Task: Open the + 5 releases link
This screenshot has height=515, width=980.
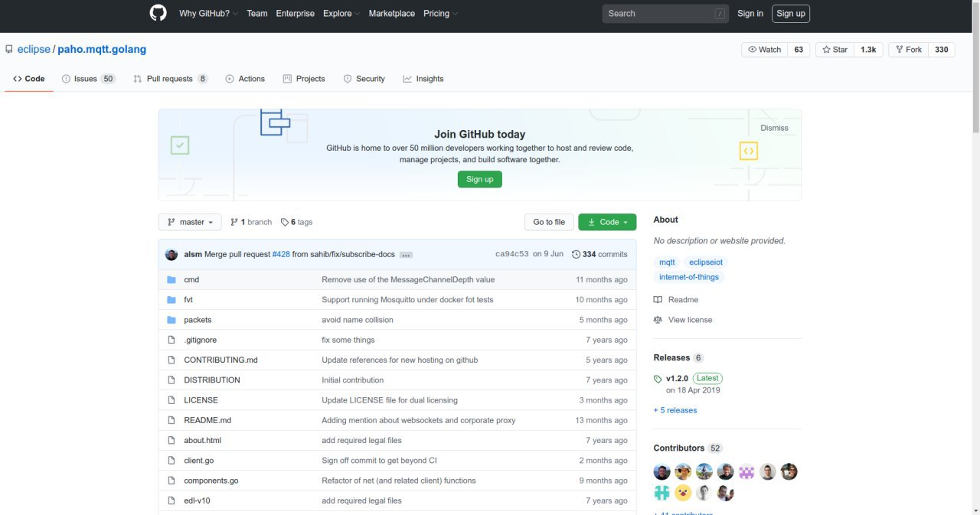Action: click(x=675, y=410)
